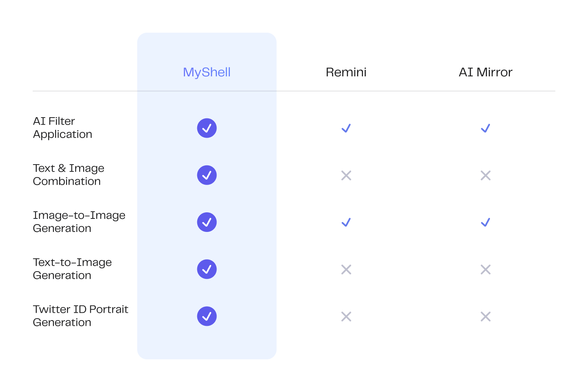This screenshot has width=588, height=392.
Task: Click AI Mirror's Text-to-Image Generation cross
Action: 485,269
